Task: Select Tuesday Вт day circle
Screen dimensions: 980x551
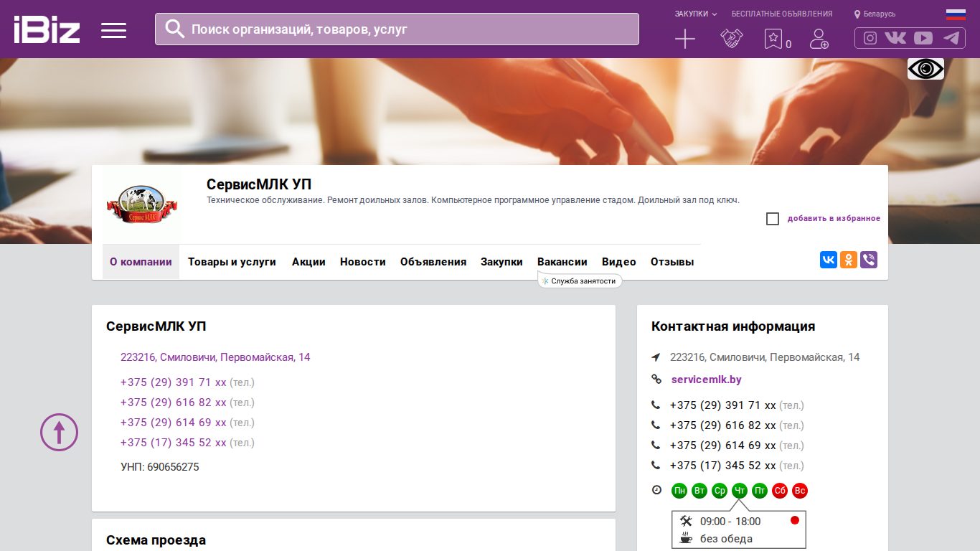Action: point(699,491)
